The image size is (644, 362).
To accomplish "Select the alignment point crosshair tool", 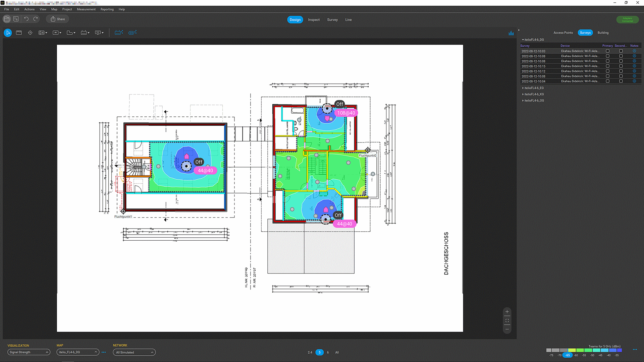I will tap(30, 33).
